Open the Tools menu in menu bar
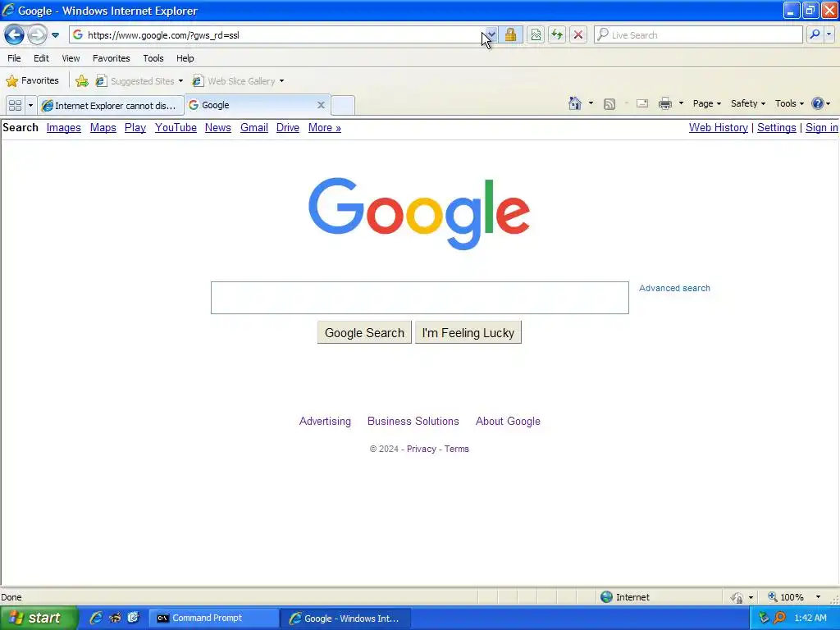 [x=153, y=58]
